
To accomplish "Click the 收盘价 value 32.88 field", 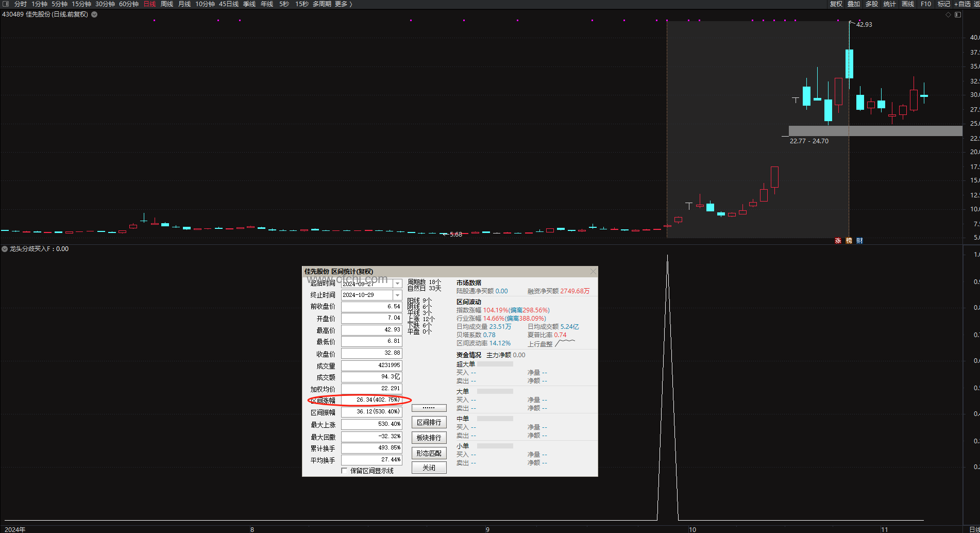I will [x=371, y=353].
